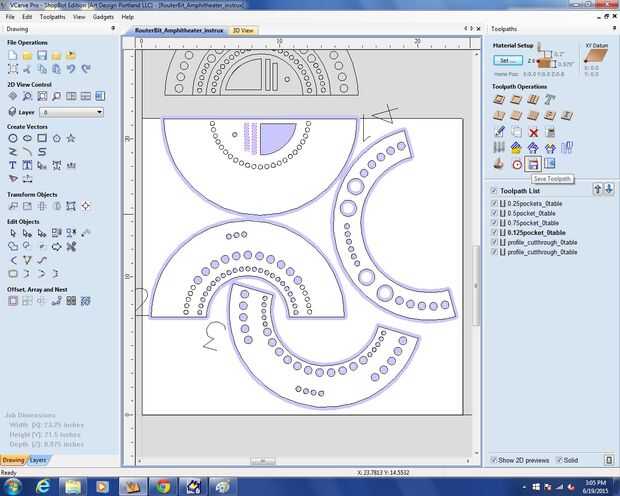Click the Preview Toolpaths icon
Viewport: 620px width, 496px height.
[499, 163]
